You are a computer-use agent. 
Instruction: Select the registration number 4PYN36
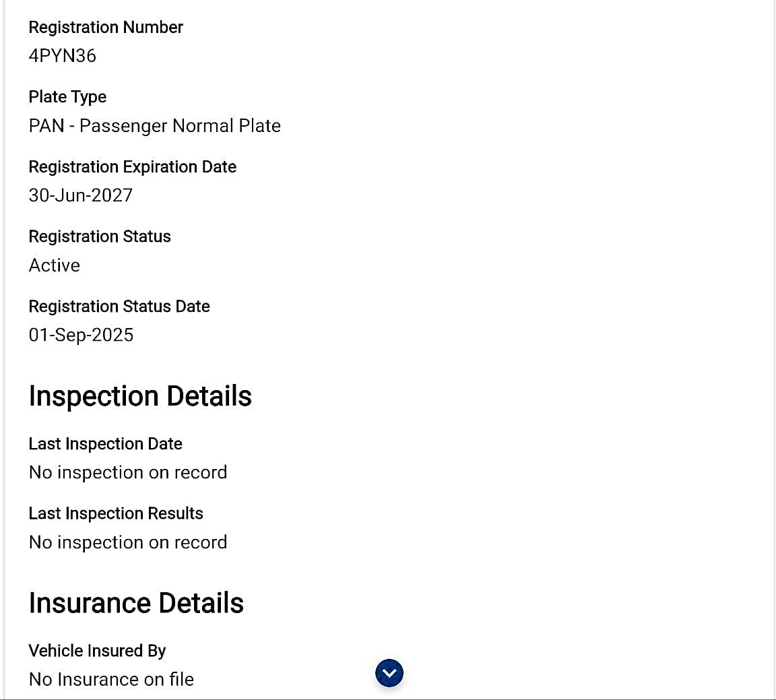(63, 56)
